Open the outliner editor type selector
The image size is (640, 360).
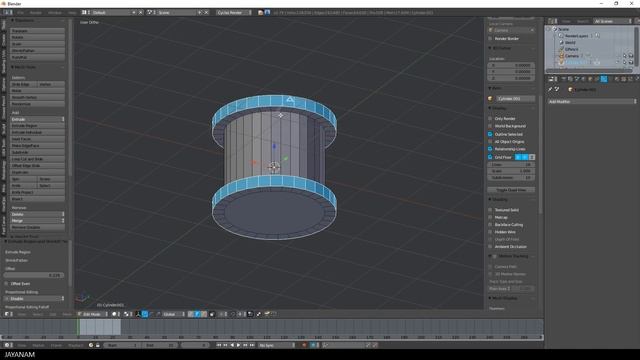pyautogui.click(x=552, y=21)
